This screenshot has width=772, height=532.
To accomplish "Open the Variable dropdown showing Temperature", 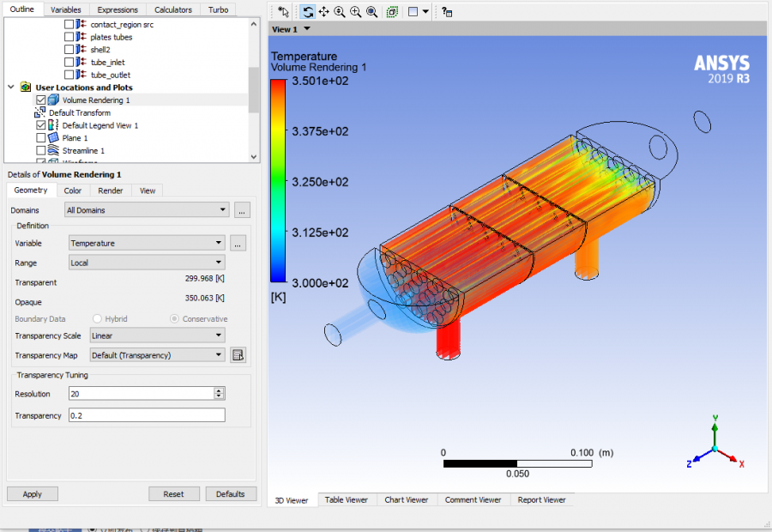I will pos(147,244).
